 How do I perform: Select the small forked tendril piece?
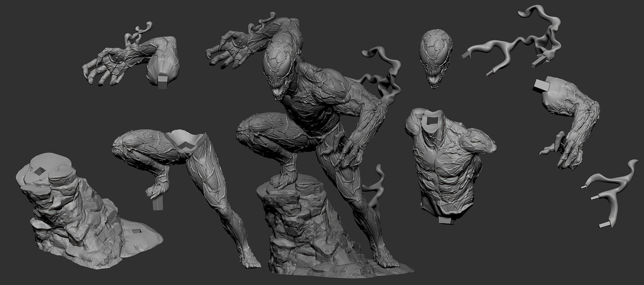click(609, 193)
